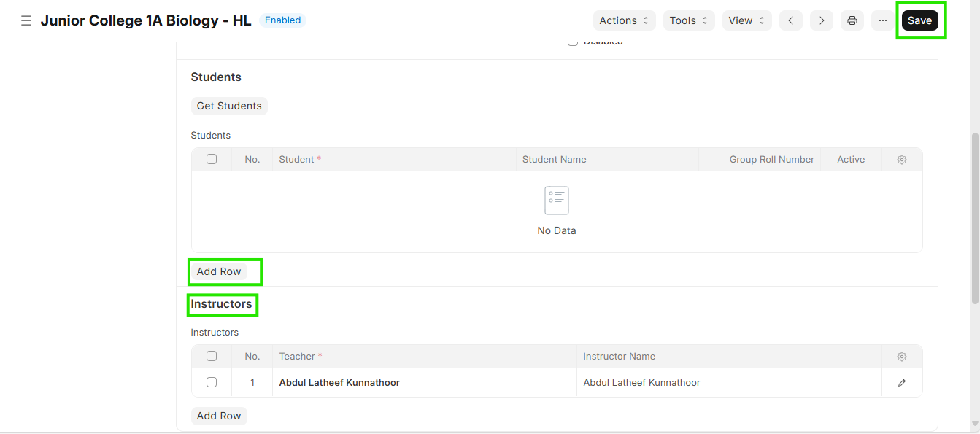Click the Get Students button

[229, 106]
